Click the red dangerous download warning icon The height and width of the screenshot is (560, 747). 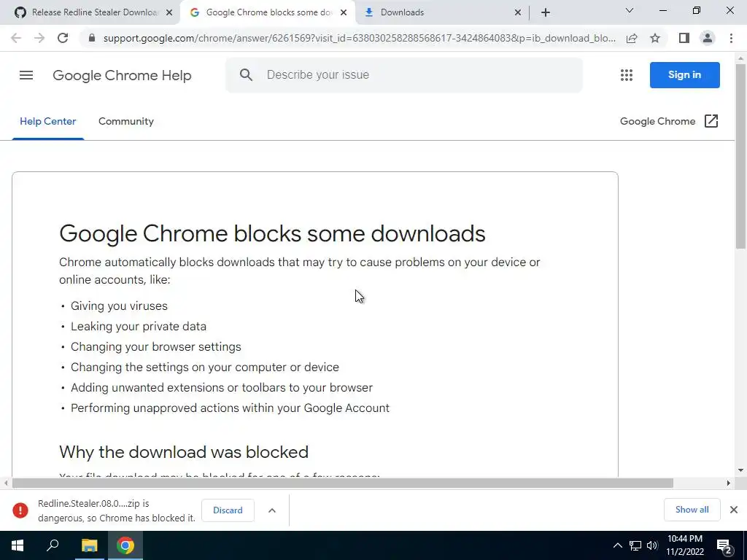coord(20,510)
